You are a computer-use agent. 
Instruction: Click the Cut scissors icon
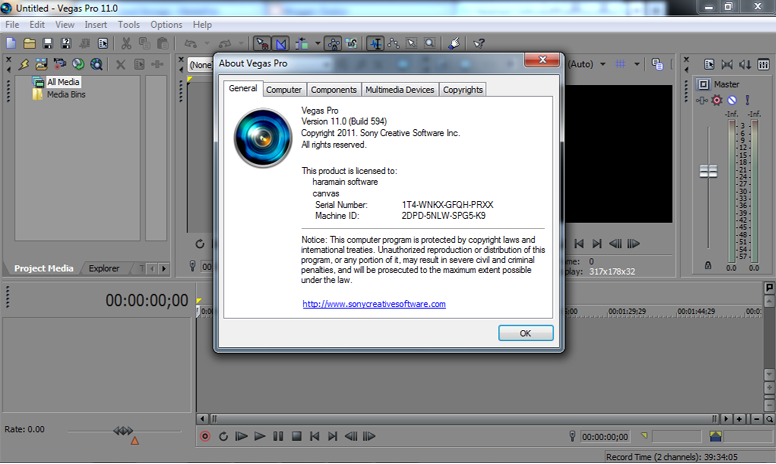point(126,44)
